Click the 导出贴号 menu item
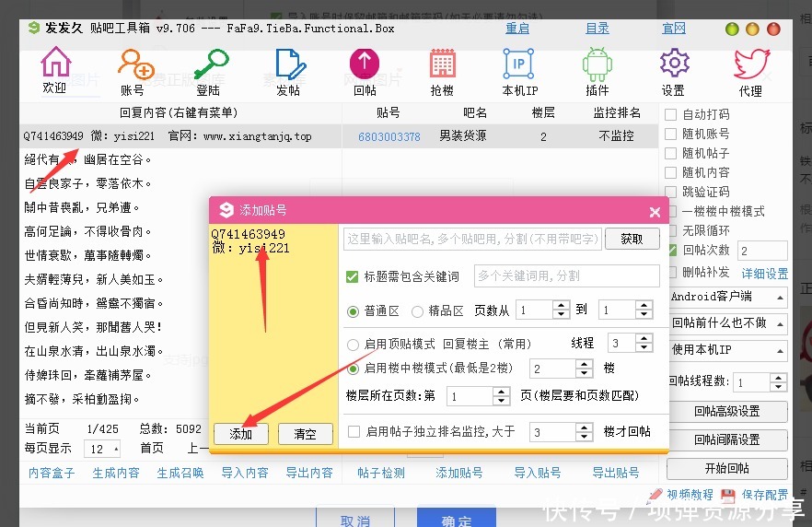The image size is (812, 527). coord(616,474)
